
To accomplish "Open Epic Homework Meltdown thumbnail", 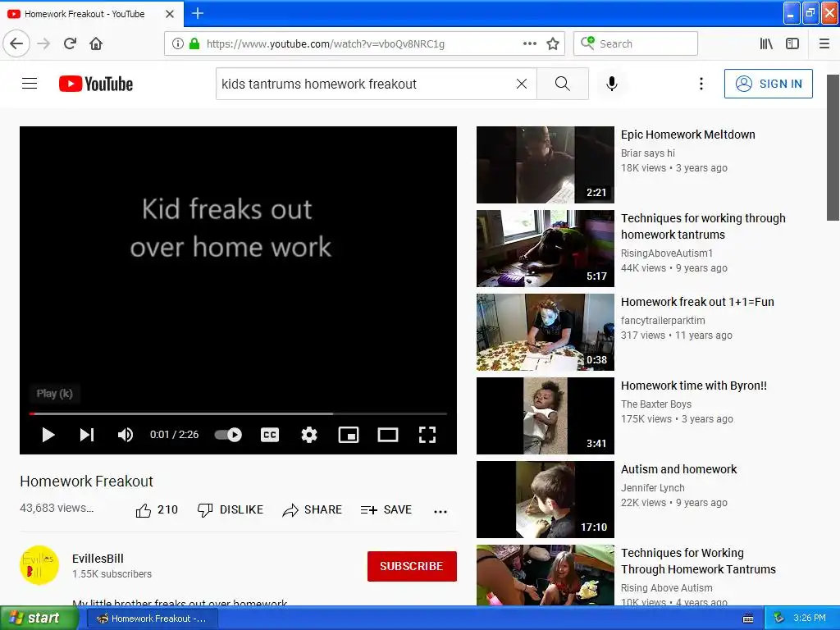I will click(546, 165).
